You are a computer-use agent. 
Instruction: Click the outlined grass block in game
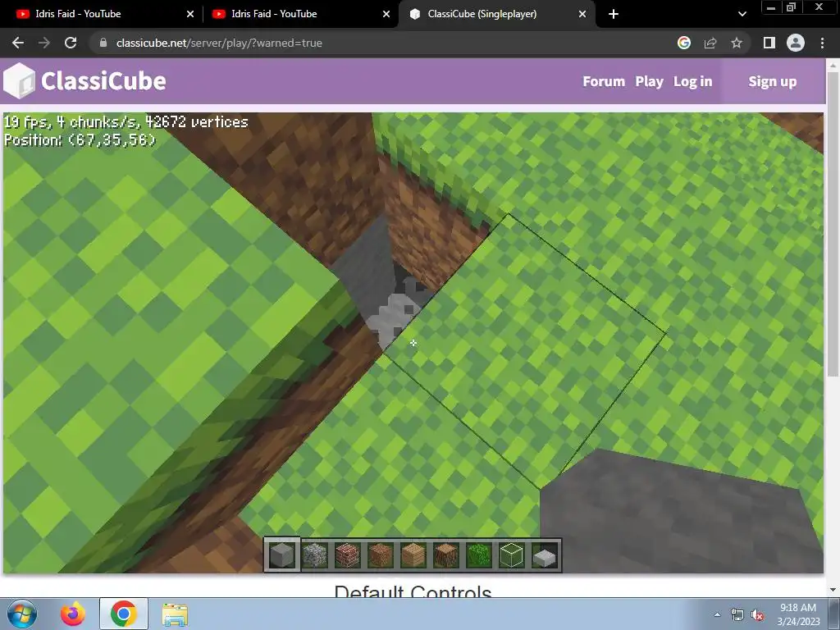525,351
